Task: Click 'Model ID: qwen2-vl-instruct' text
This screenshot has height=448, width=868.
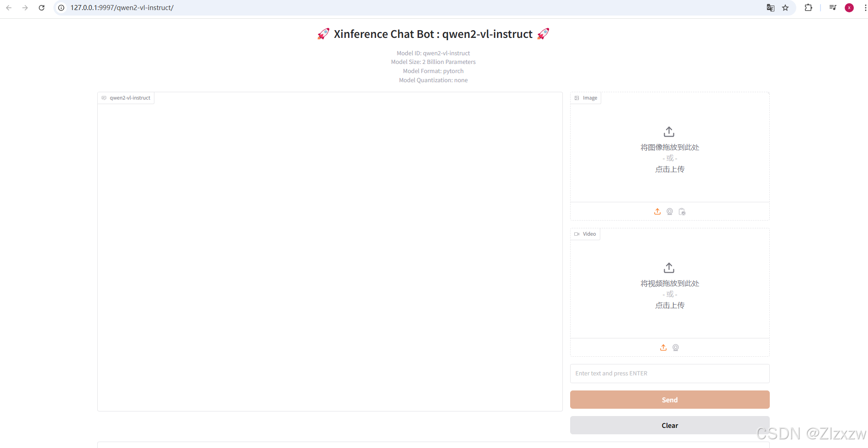Action: 433,53
